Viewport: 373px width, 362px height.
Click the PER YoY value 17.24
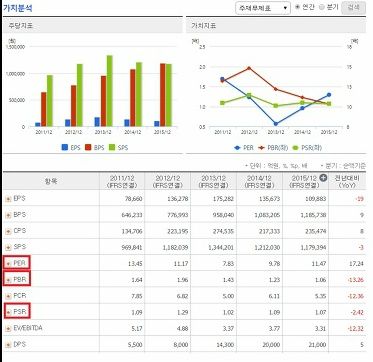tap(357, 264)
